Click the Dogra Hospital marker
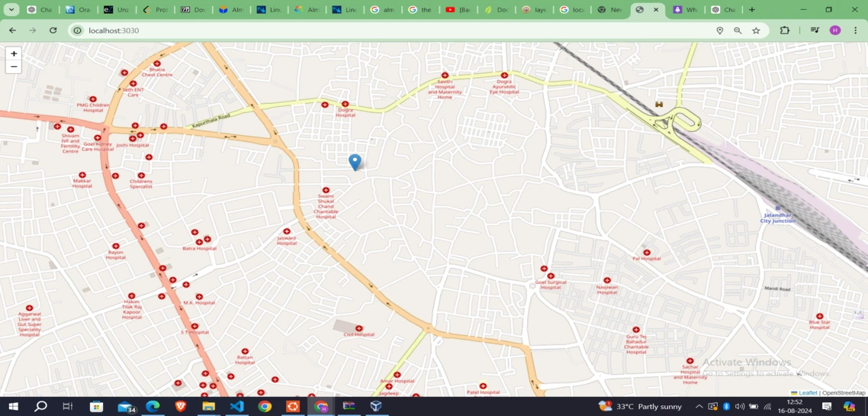Image resolution: width=868 pixels, height=416 pixels. coord(345,104)
